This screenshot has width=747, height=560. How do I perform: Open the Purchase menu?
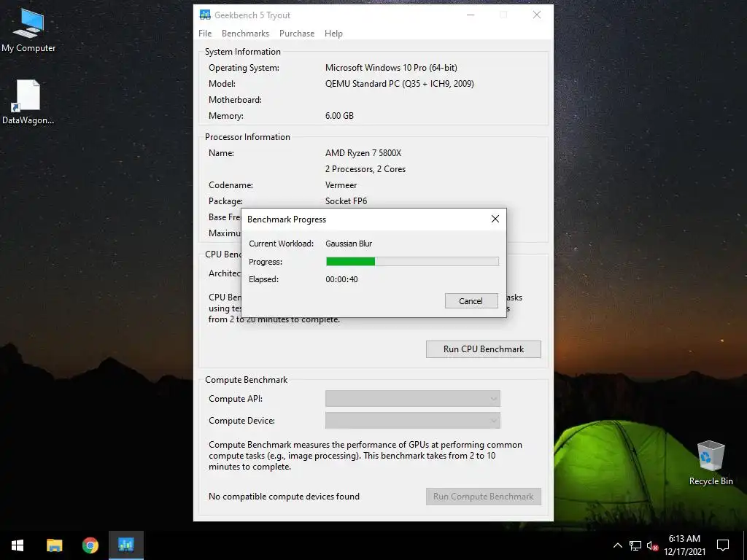297,34
